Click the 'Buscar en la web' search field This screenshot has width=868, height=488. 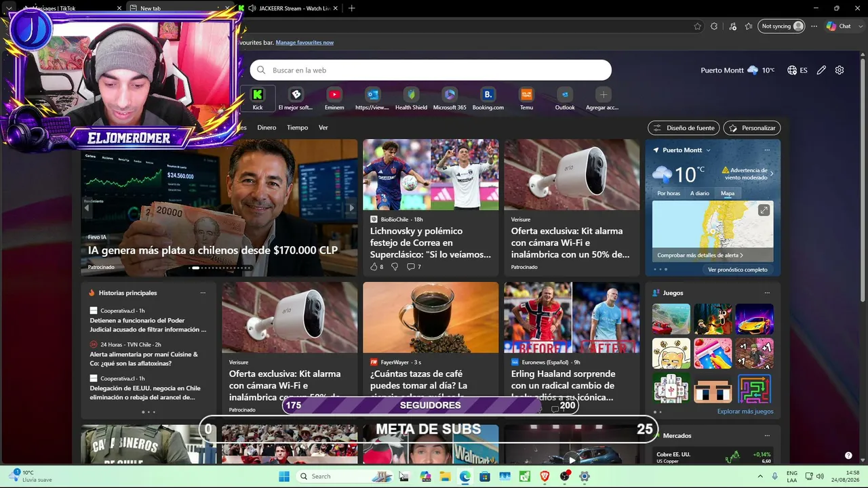[x=431, y=70]
